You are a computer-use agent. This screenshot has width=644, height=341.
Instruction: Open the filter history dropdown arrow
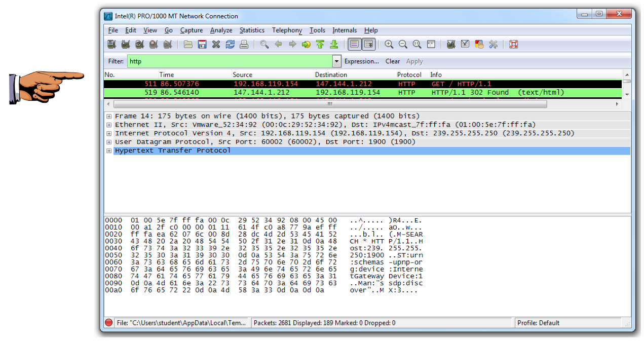[337, 61]
